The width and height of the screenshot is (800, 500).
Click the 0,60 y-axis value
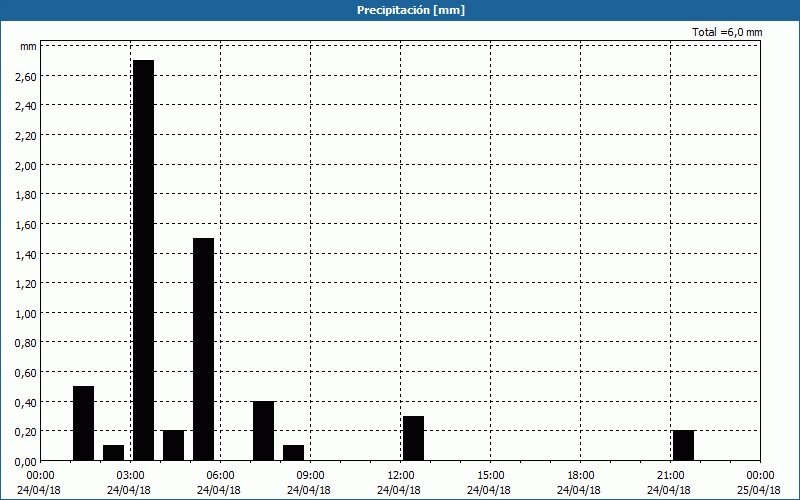pyautogui.click(x=26, y=372)
